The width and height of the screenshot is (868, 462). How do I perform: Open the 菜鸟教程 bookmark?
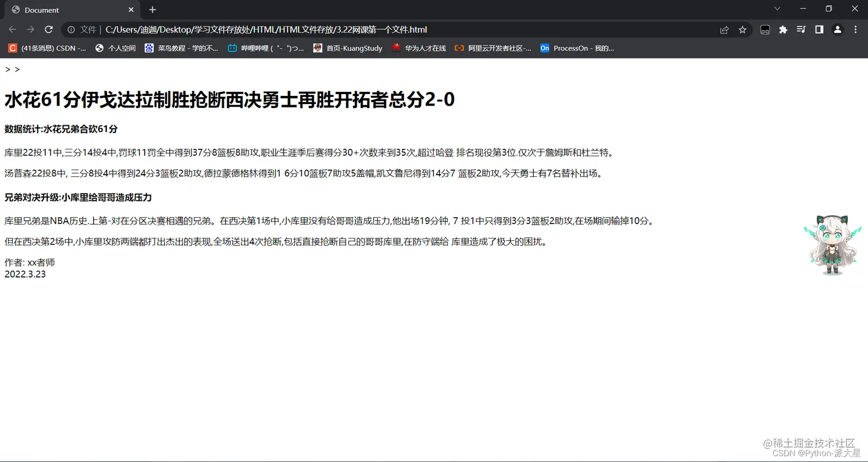point(181,48)
